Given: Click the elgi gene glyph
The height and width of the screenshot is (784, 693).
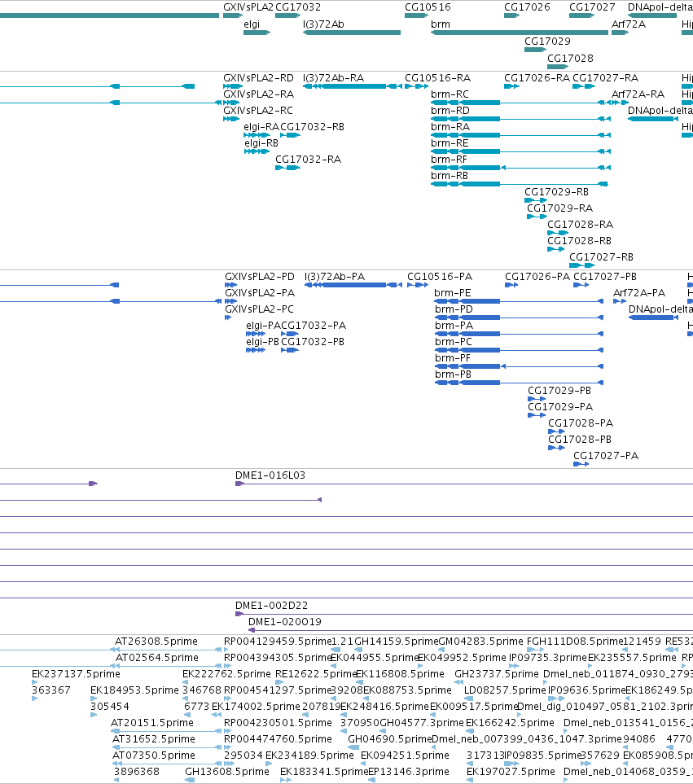Looking at the screenshot, I should coord(257,33).
